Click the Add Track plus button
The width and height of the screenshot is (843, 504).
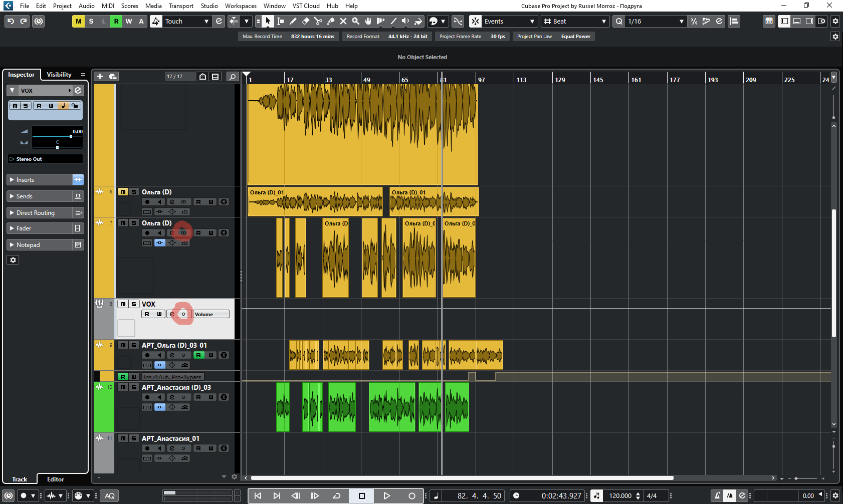(100, 76)
